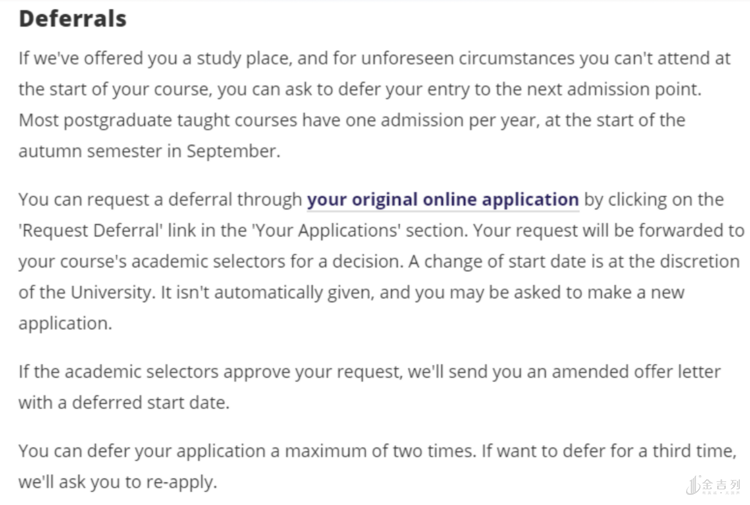Click the Chinese watermark text beside the logo

[x=720, y=485]
